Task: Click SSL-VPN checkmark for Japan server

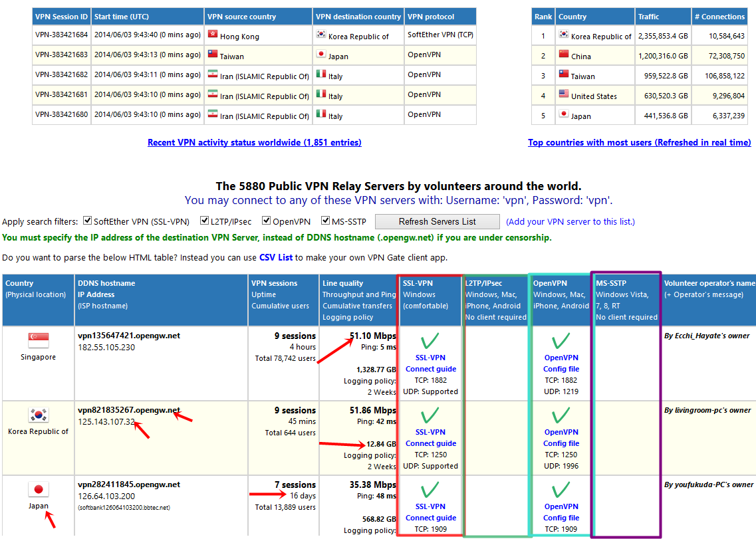Action: click(430, 489)
